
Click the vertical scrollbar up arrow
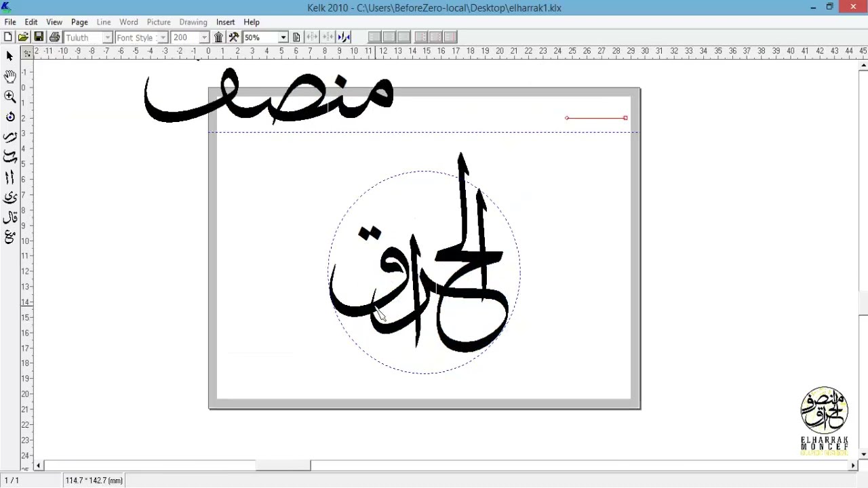(863, 65)
